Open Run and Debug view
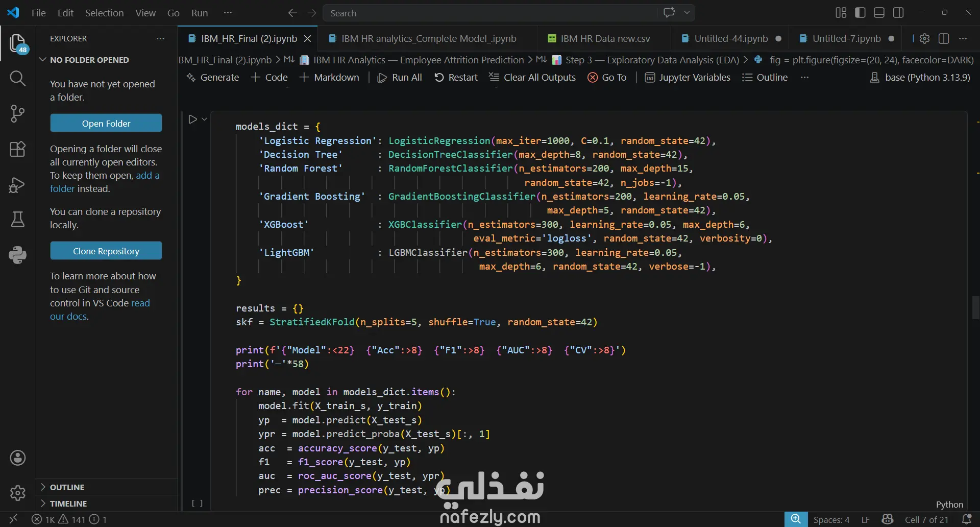The width and height of the screenshot is (980, 527). click(x=18, y=184)
